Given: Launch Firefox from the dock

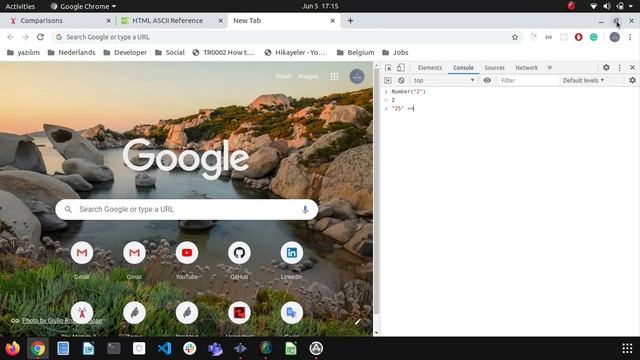Looking at the screenshot, I should point(13,349).
